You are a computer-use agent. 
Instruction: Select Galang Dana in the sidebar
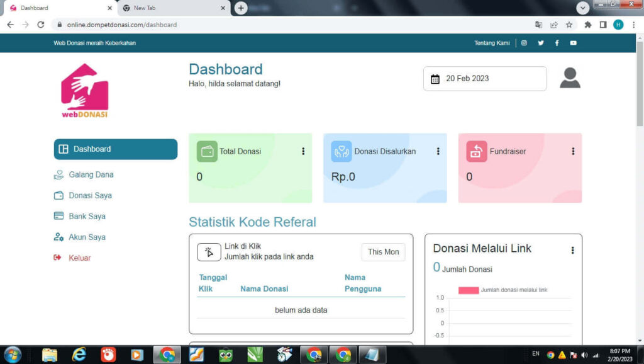[91, 174]
